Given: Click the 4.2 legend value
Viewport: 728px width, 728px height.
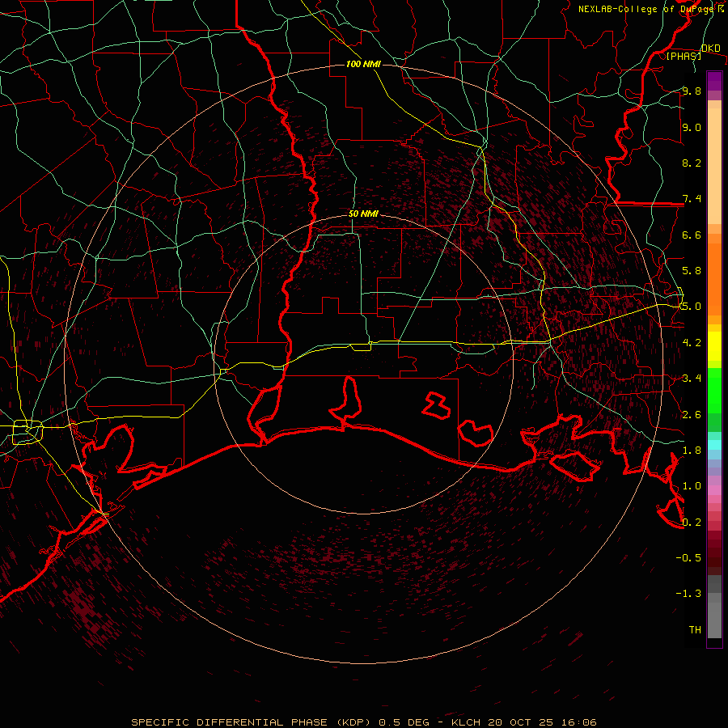Looking at the screenshot, I should click(x=692, y=342).
